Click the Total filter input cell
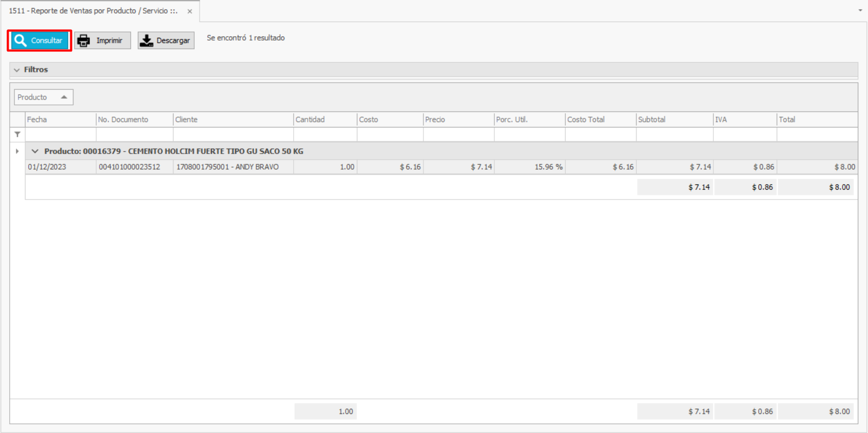Screen dimensions: 868x433 pyautogui.click(x=817, y=135)
